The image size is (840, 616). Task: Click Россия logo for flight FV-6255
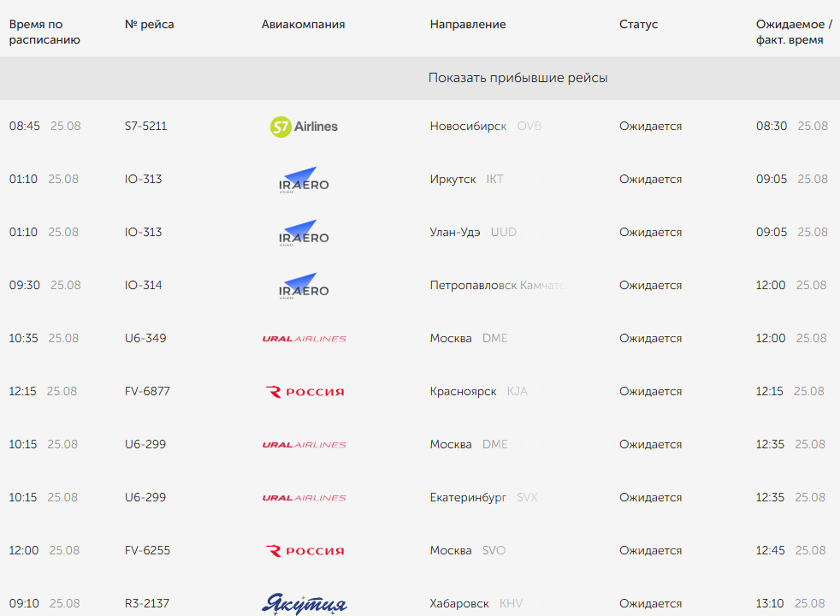(305, 551)
